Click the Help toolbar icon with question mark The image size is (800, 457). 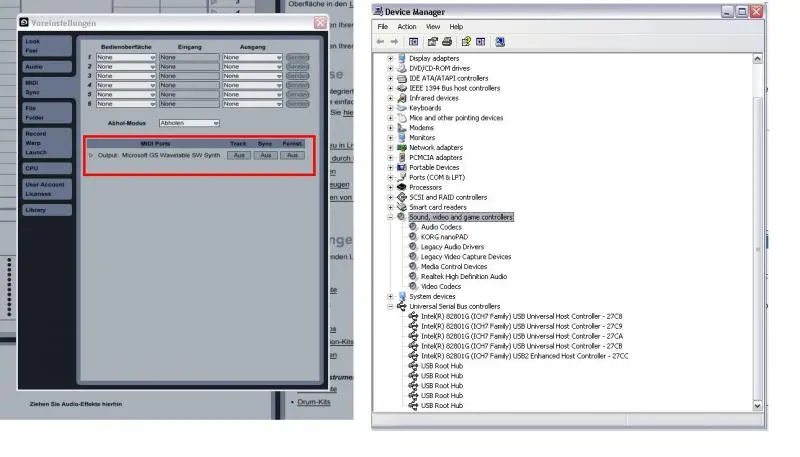466,42
